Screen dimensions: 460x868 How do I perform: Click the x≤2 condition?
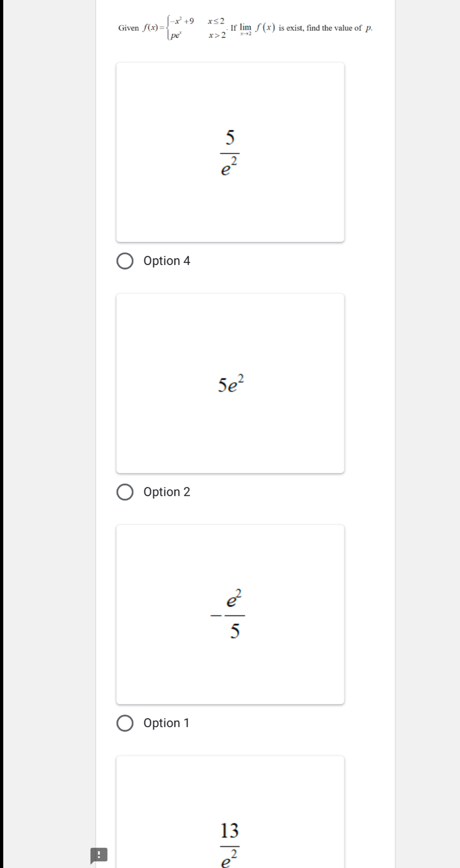point(216,21)
